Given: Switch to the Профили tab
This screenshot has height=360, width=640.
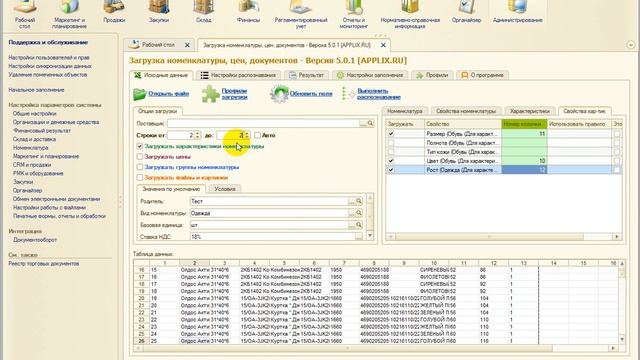Looking at the screenshot, I should pyautogui.click(x=432, y=75).
